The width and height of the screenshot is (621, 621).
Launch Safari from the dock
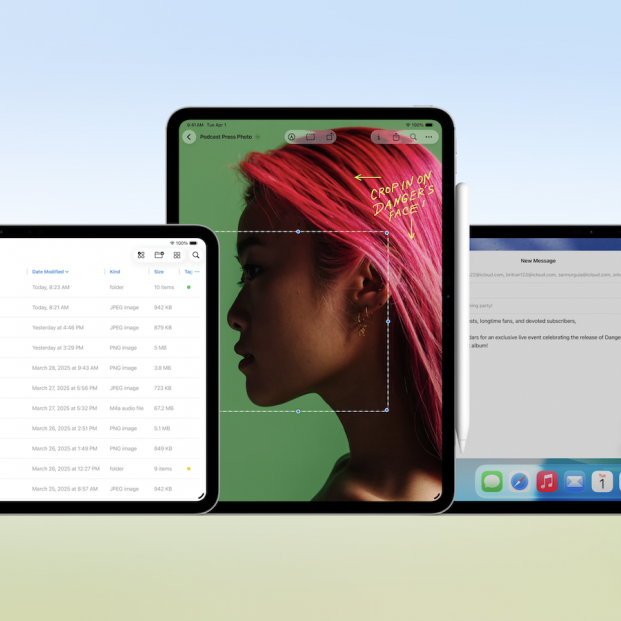(519, 482)
